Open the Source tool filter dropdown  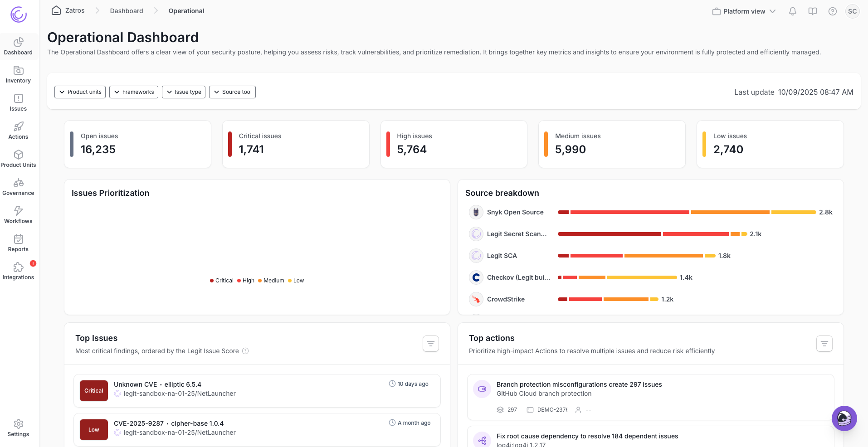(x=232, y=92)
